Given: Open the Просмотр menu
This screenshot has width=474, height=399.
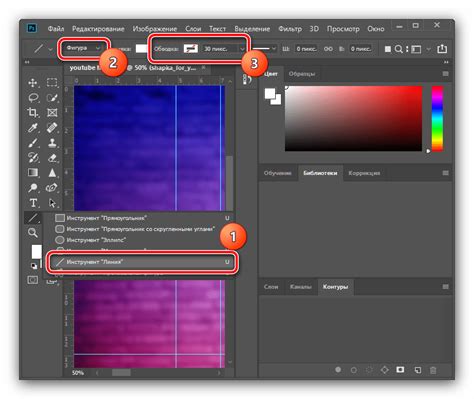Looking at the screenshot, I should 343,29.
